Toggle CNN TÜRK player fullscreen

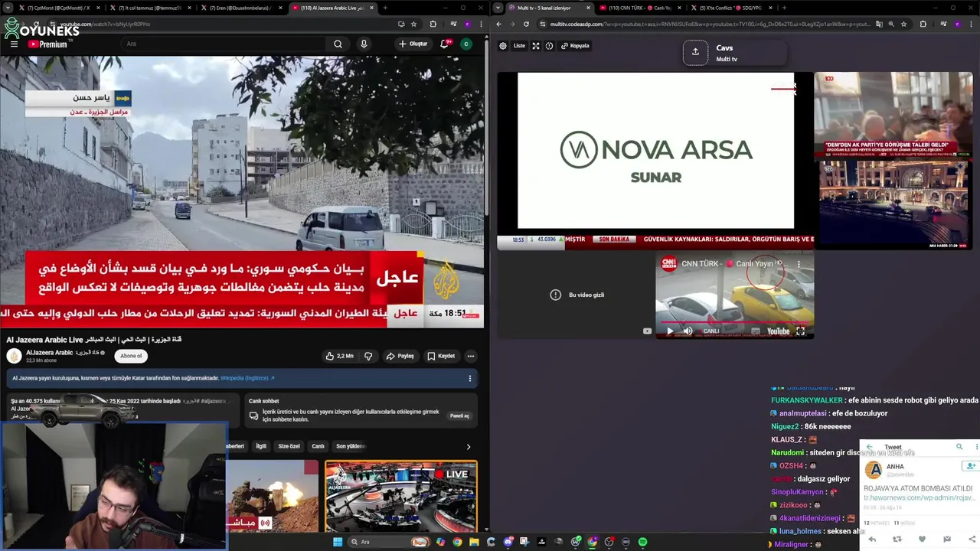800,331
